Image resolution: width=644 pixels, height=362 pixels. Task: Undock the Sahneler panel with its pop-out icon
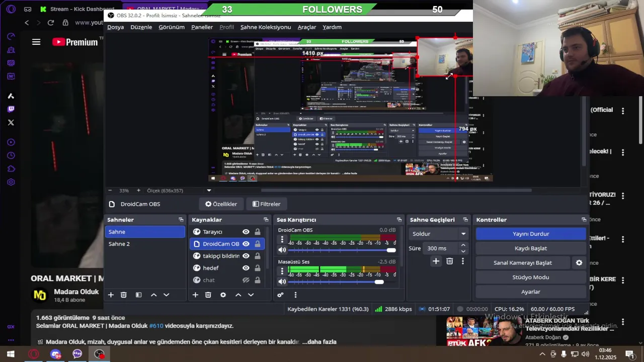click(181, 220)
